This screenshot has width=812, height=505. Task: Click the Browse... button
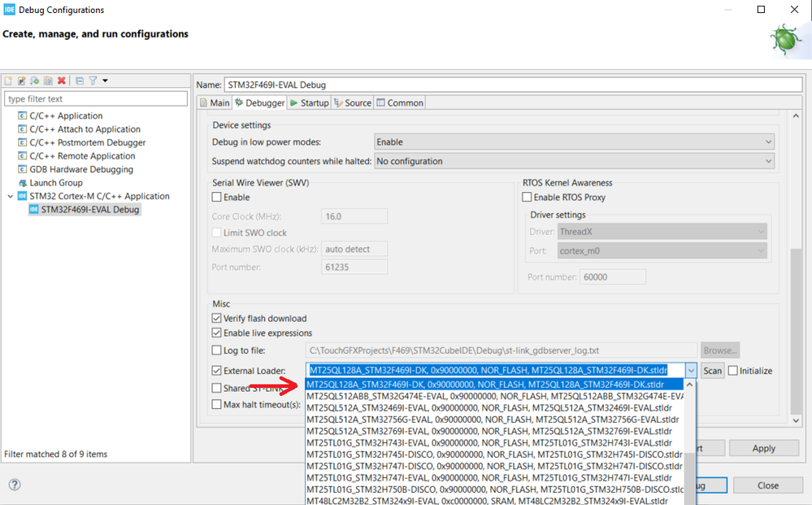tap(720, 350)
